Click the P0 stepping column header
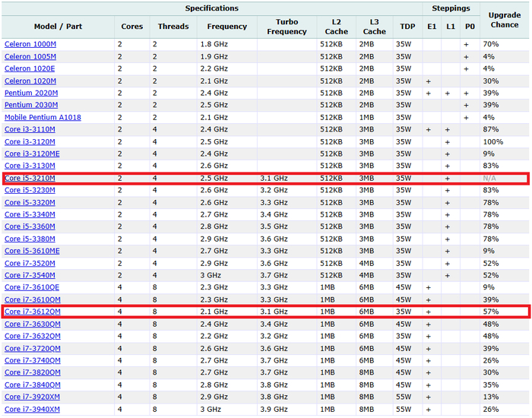The width and height of the screenshot is (532, 418). [x=470, y=27]
